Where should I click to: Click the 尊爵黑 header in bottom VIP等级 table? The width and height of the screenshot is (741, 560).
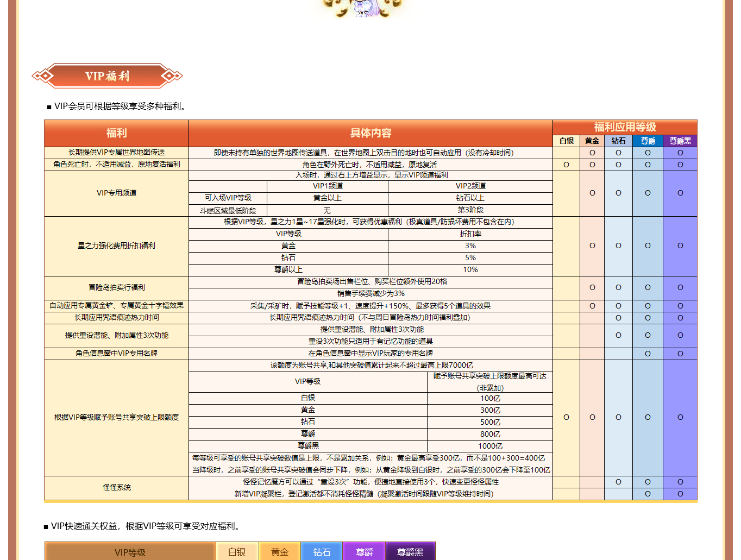410,552
